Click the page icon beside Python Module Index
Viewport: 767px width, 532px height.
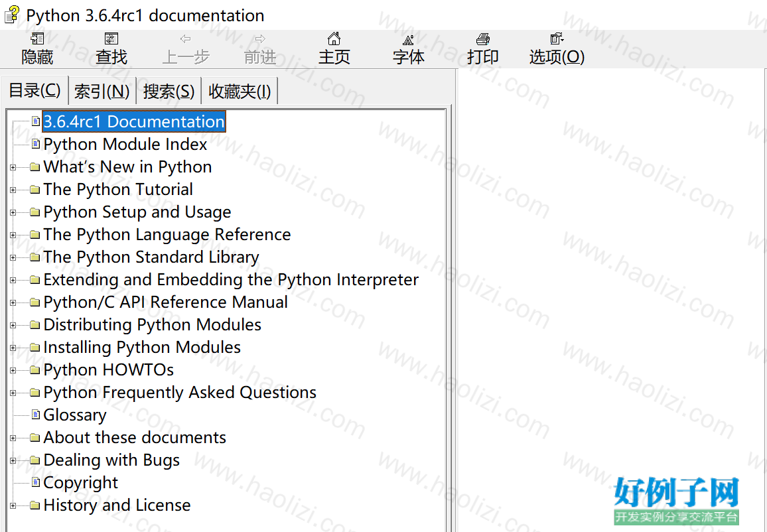pyautogui.click(x=35, y=144)
